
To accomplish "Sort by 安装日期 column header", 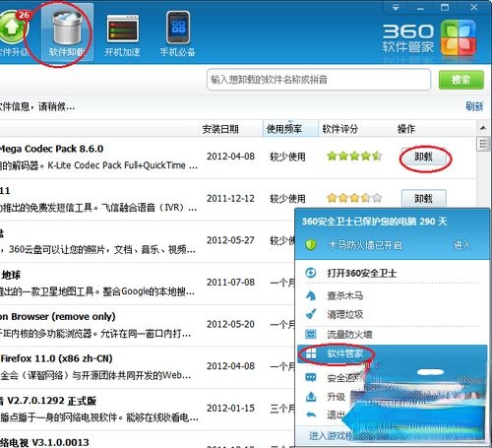I will [220, 129].
